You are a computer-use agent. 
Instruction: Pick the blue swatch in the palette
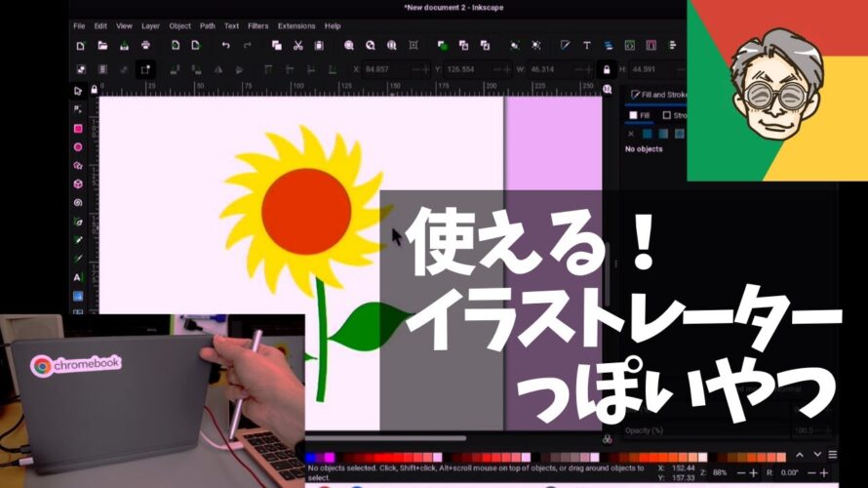pyautogui.click(x=311, y=458)
